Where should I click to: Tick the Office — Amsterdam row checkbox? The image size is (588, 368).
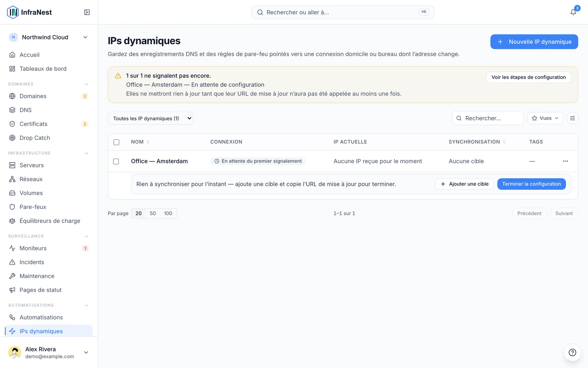pos(116,161)
